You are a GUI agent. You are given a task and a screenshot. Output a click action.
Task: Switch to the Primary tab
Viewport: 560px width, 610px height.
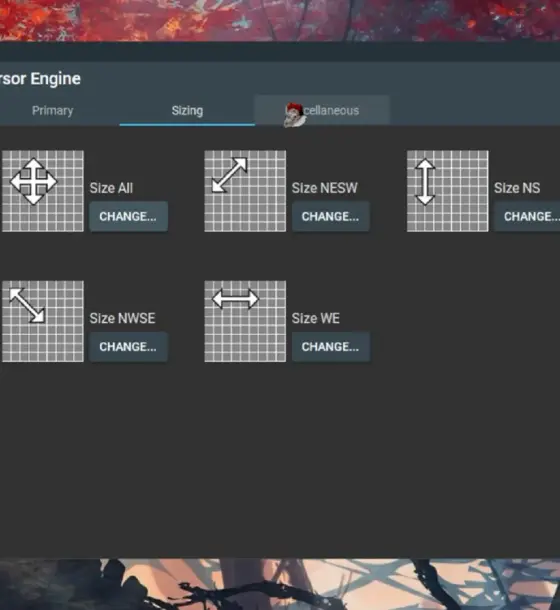tap(52, 110)
